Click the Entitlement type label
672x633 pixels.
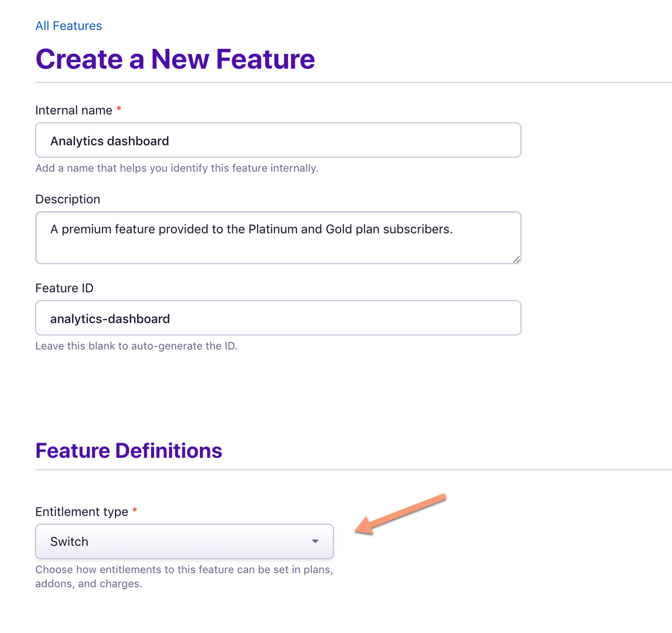pyautogui.click(x=82, y=512)
